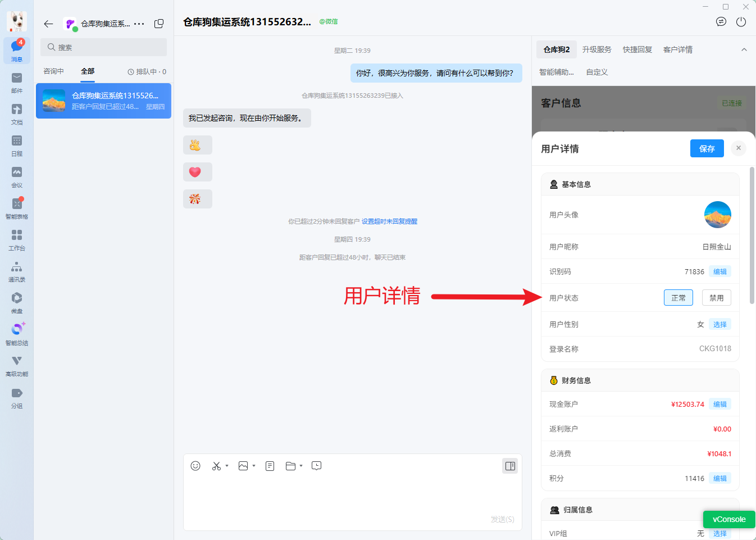The height and width of the screenshot is (540, 756).
Task: Collapse the right panel tabs chevron
Action: pos(744,49)
